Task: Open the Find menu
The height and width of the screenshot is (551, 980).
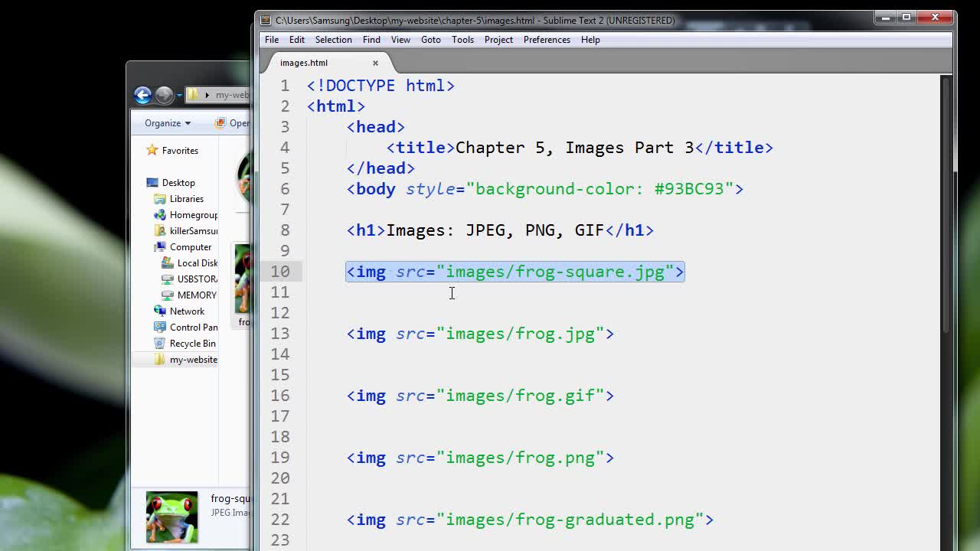Action: (x=371, y=40)
